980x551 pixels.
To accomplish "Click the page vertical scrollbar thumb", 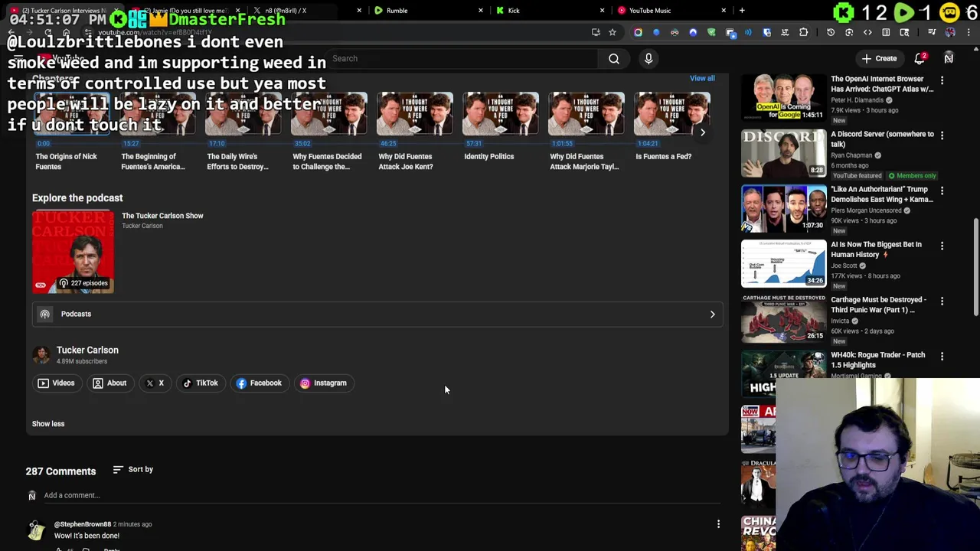I will tap(976, 266).
